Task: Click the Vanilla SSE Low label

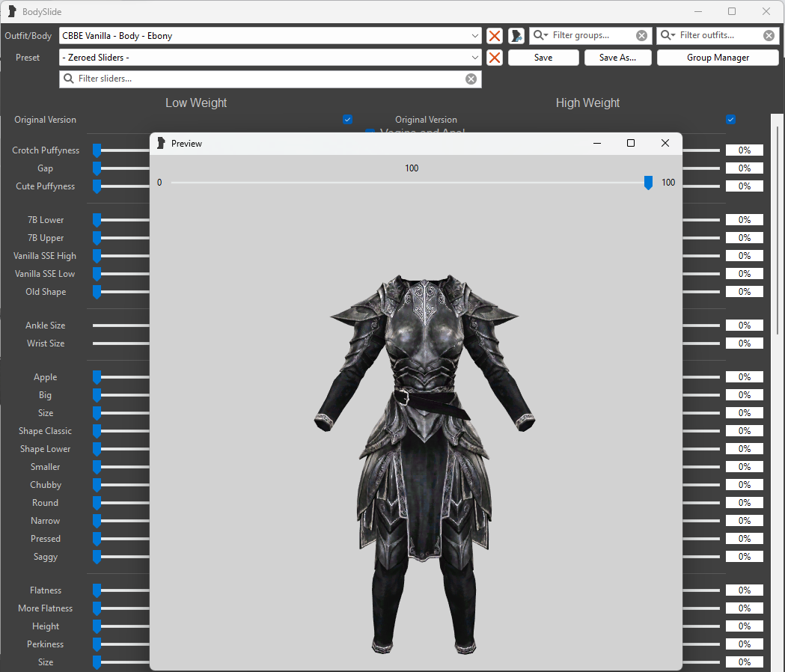Action: coord(45,274)
